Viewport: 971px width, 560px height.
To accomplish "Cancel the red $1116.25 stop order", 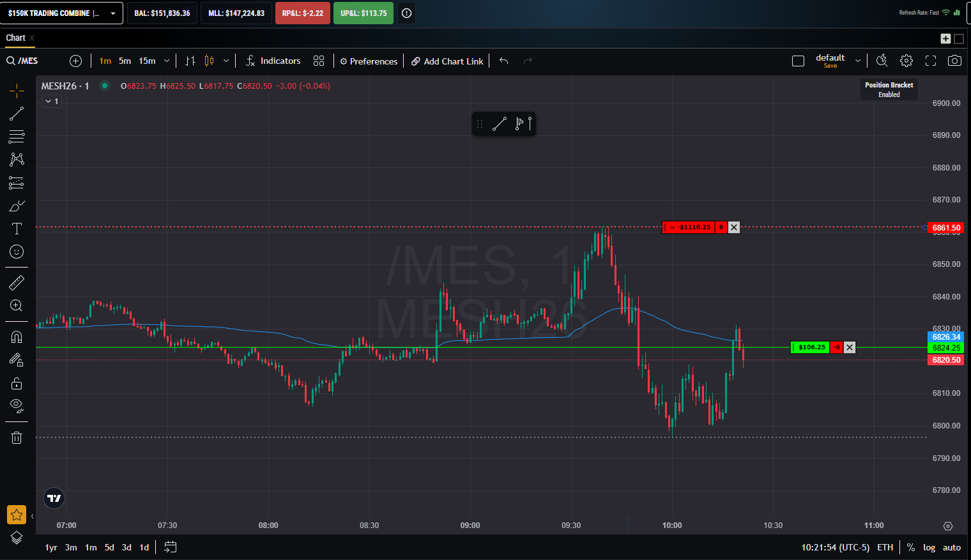I will point(734,227).
